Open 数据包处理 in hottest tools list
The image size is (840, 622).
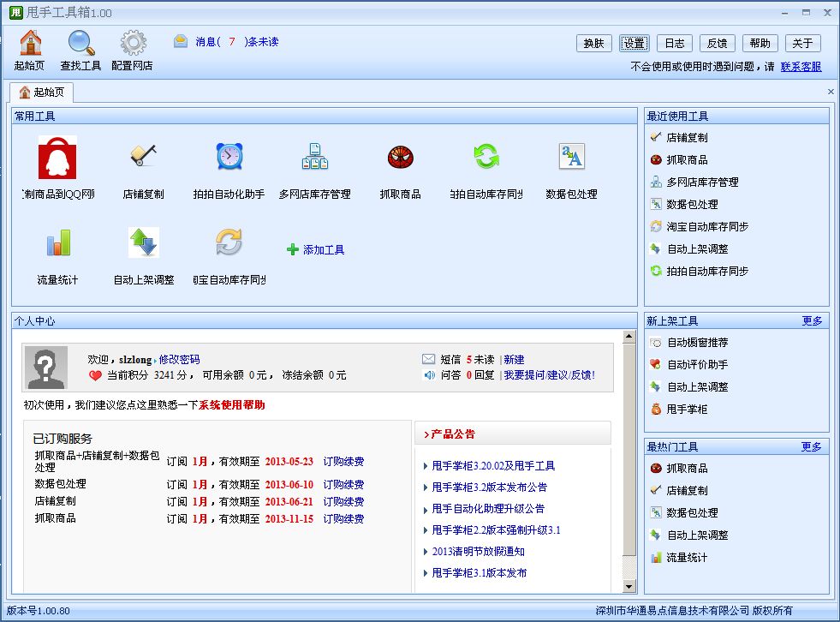pyautogui.click(x=684, y=513)
